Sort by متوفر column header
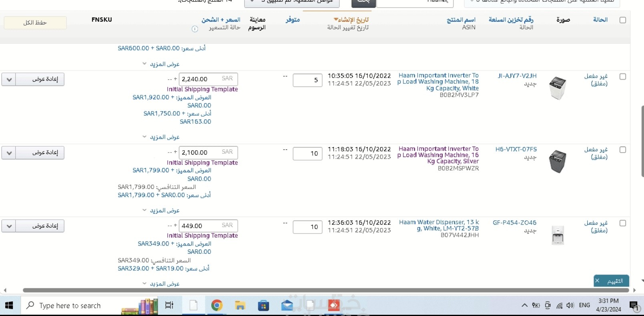644x316 pixels. (293, 20)
